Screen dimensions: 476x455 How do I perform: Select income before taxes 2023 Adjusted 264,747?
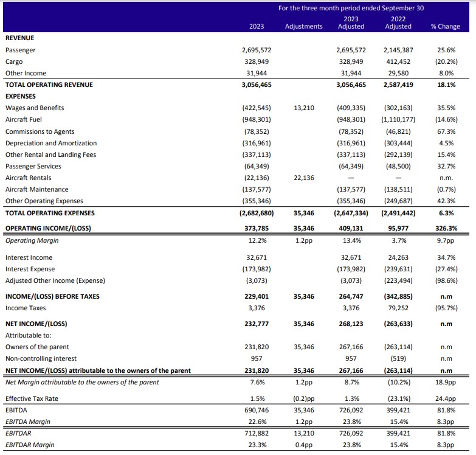tap(351, 296)
